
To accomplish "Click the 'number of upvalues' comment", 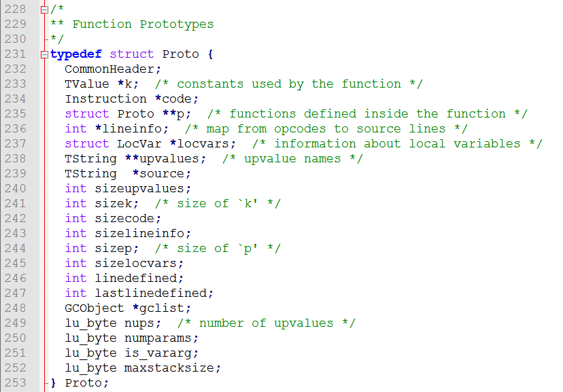I will point(267,323).
